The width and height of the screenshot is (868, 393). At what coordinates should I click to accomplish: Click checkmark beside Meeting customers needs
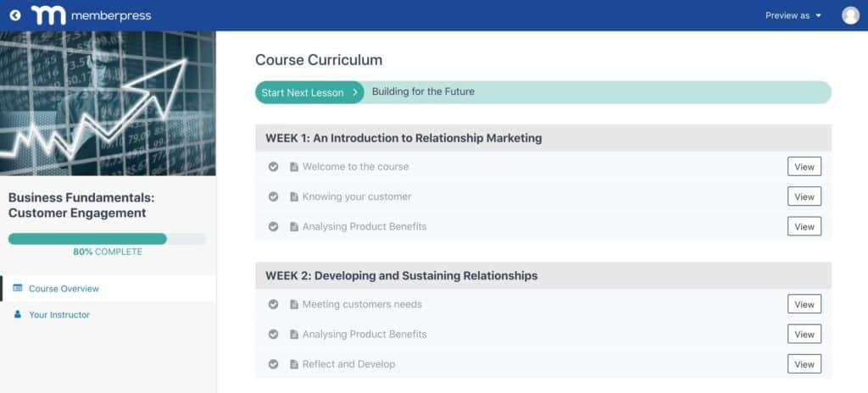273,304
